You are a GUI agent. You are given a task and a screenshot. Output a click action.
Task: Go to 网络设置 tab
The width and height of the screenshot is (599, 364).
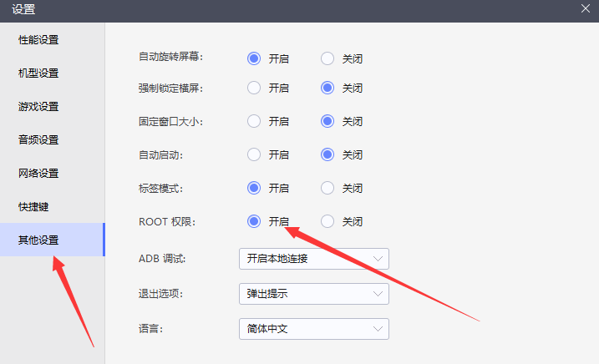[x=39, y=174]
